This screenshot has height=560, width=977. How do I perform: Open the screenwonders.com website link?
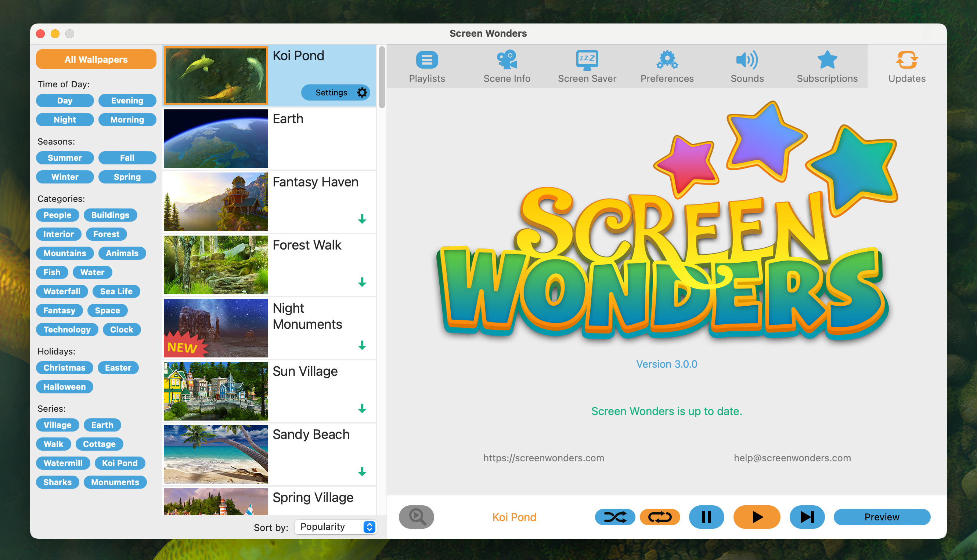click(x=544, y=458)
